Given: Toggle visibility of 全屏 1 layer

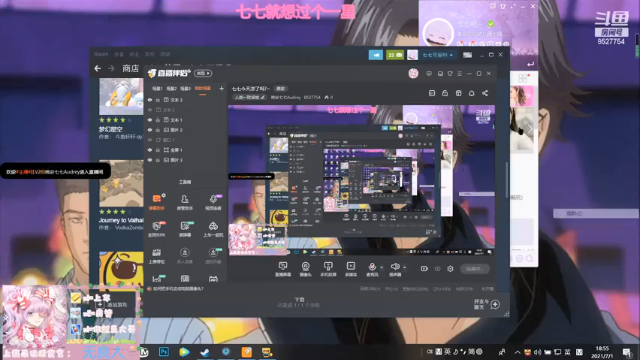Looking at the screenshot, I should click(x=150, y=150).
